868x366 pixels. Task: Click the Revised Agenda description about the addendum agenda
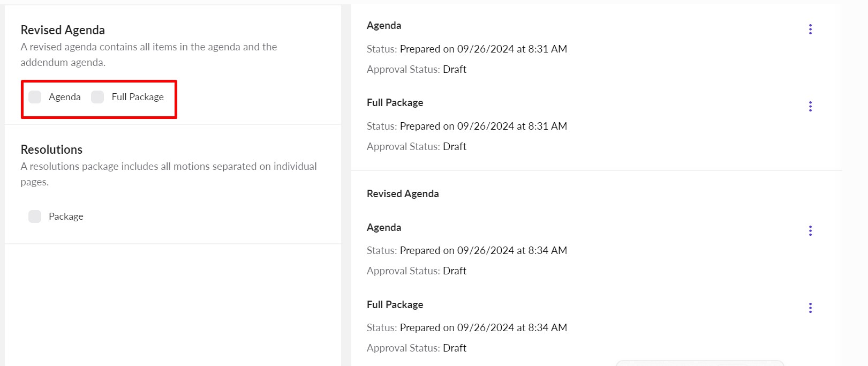point(149,54)
